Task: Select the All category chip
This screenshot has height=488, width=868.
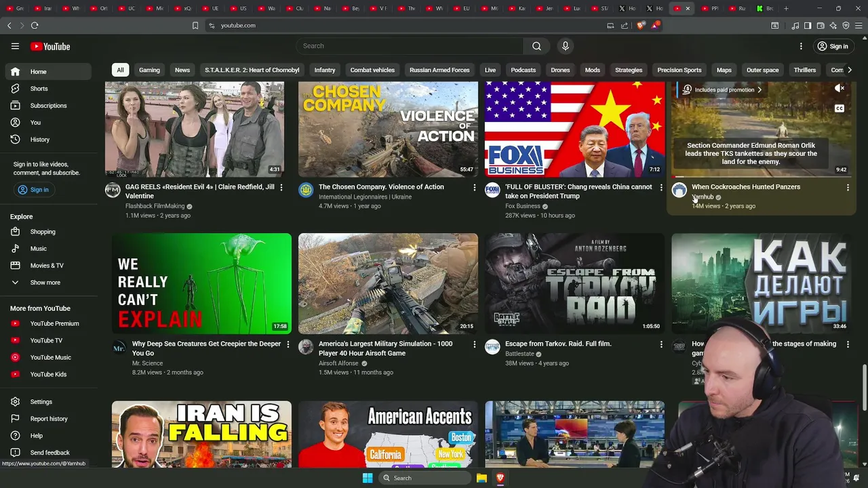Action: [120, 70]
